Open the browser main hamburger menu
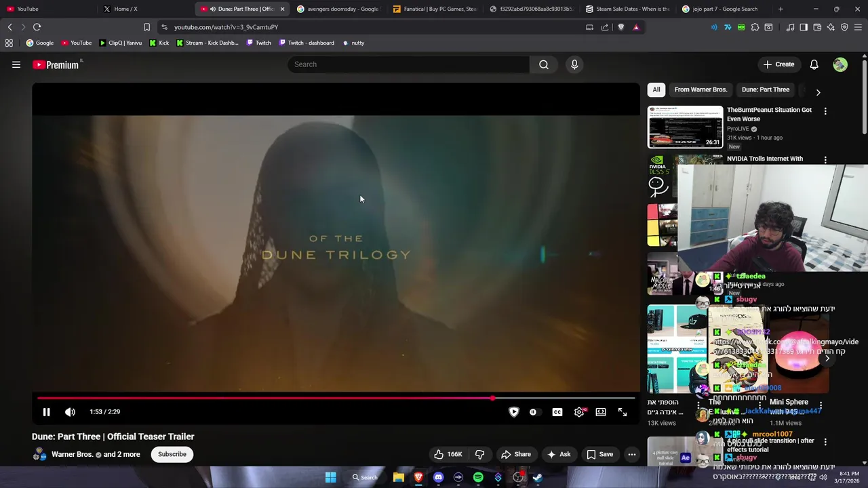Viewport: 868px width, 488px height. tap(859, 27)
